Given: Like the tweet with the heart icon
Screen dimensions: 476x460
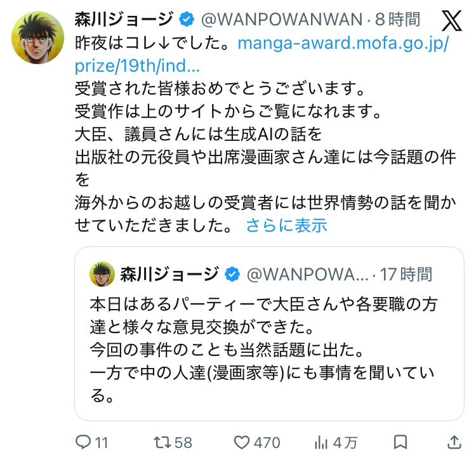Looking at the screenshot, I should pyautogui.click(x=242, y=442).
